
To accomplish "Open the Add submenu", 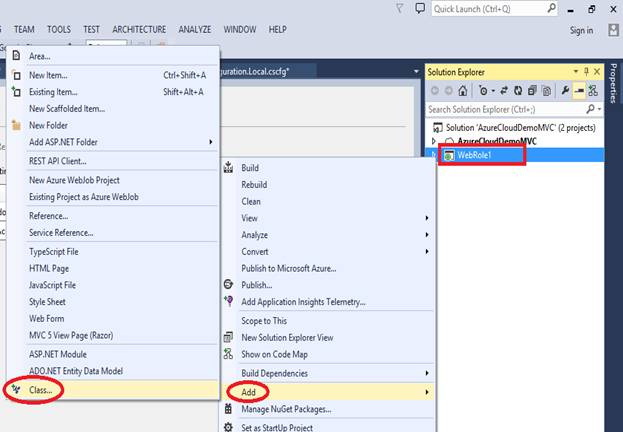I will [x=328, y=392].
